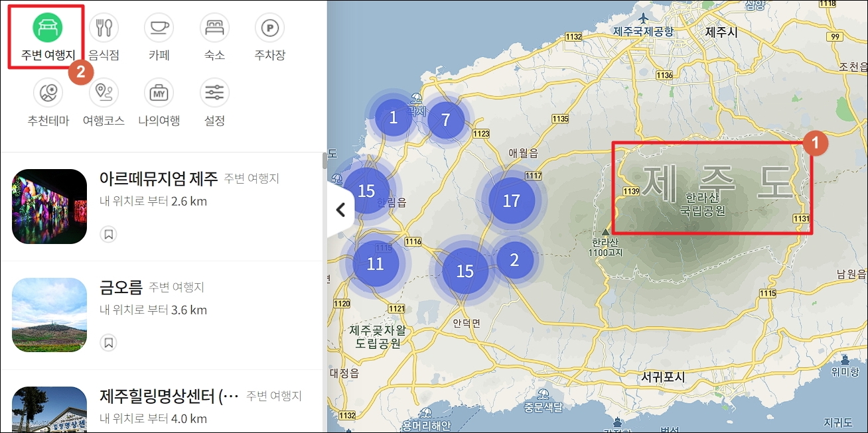Collapse the side panel with arrow handle
Viewport: 868px width, 433px height.
point(341,210)
